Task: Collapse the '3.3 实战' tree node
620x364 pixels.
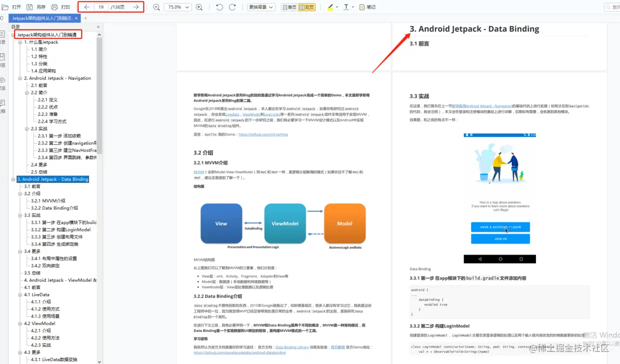Action: [x=20, y=215]
